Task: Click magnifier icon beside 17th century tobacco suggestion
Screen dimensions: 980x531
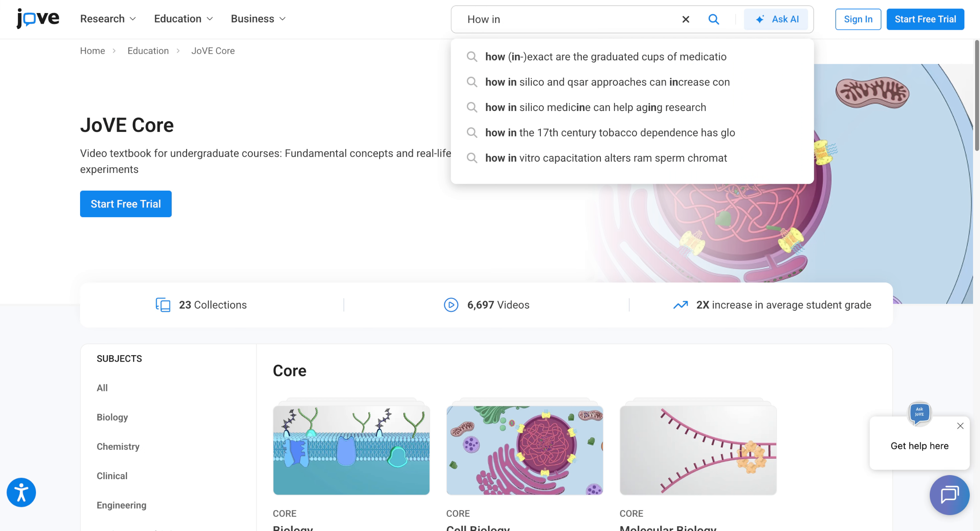Action: click(472, 133)
